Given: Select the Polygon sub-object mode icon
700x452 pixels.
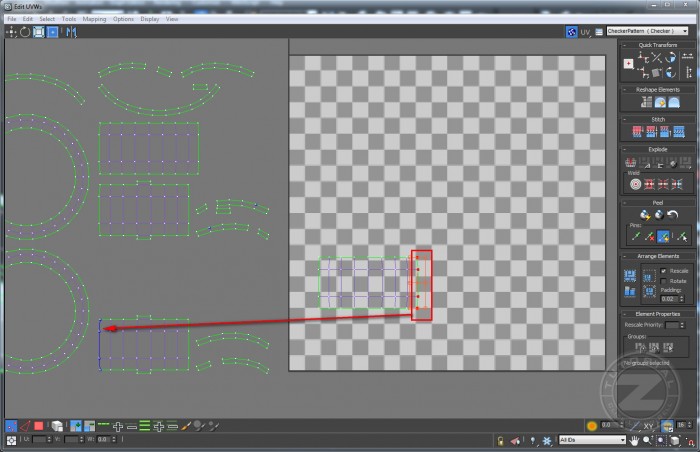Looking at the screenshot, I should click(x=39, y=426).
